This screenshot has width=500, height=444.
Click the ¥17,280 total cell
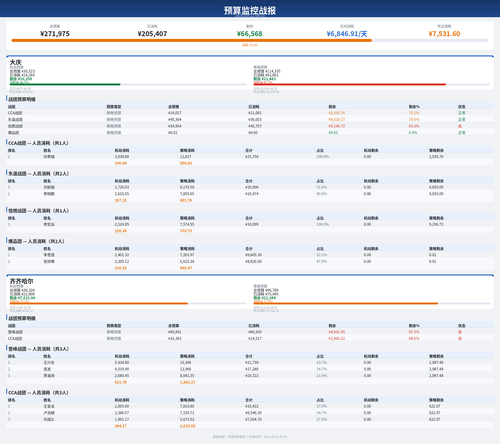coord(252,369)
